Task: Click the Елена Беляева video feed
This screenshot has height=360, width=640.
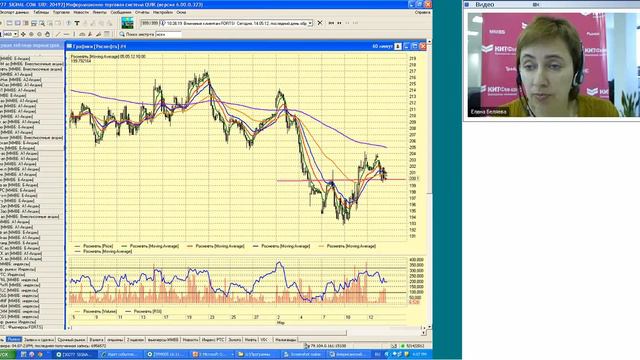Action: click(553, 65)
